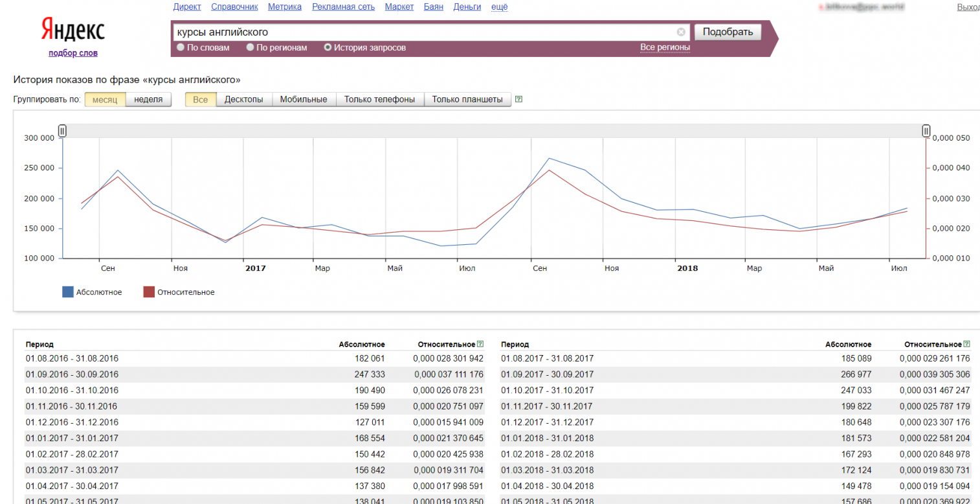Open the help icon next to device tabs
This screenshot has width=980, height=504.
(518, 100)
